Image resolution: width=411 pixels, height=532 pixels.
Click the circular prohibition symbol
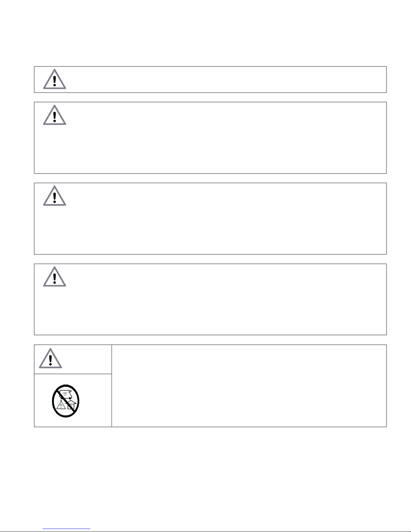click(65, 401)
